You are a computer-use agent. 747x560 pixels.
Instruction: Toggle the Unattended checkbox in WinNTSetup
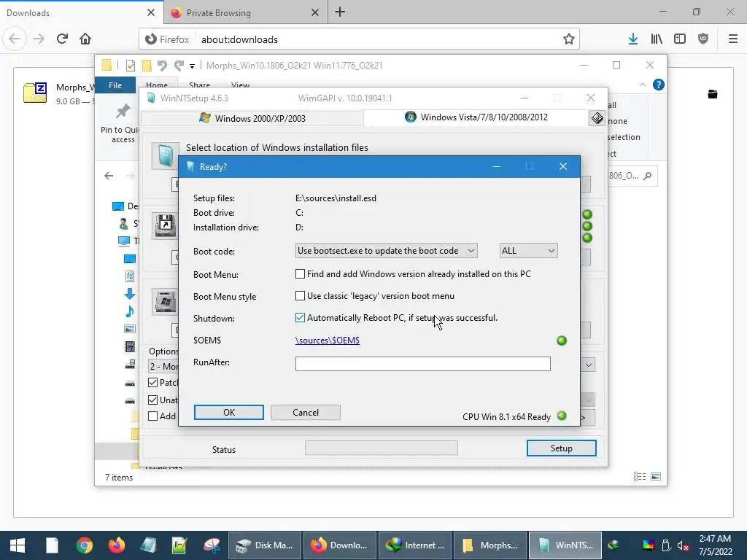point(153,400)
